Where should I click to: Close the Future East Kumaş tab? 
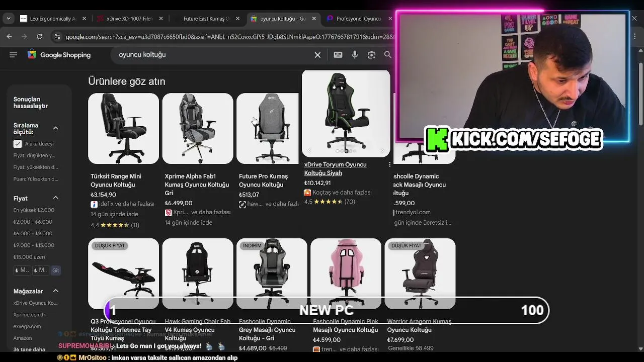237,19
